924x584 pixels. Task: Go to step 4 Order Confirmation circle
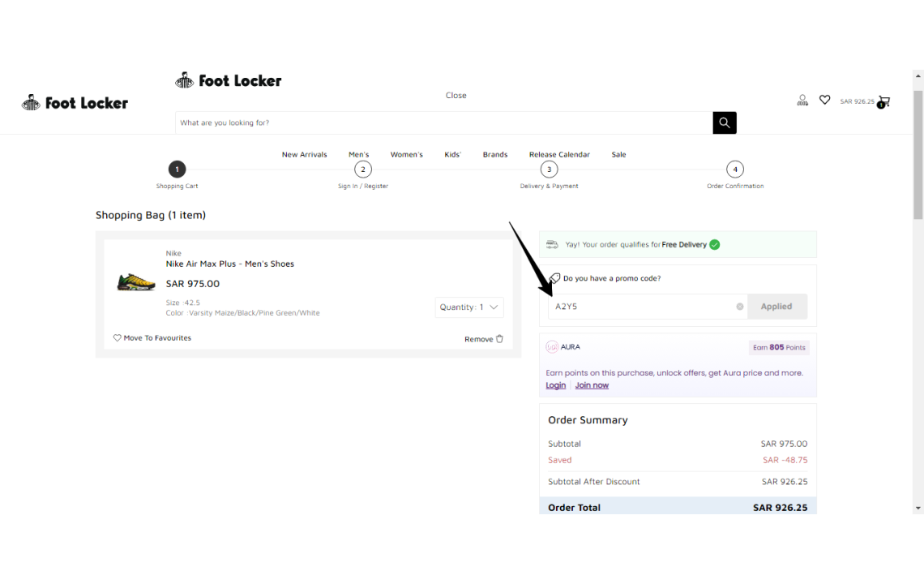[735, 170]
